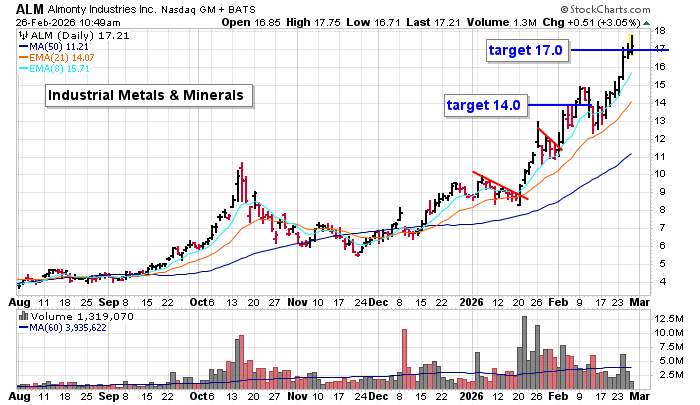The image size is (700, 405).
Task: Select the 'target 17.0' annotation label
Action: (525, 50)
